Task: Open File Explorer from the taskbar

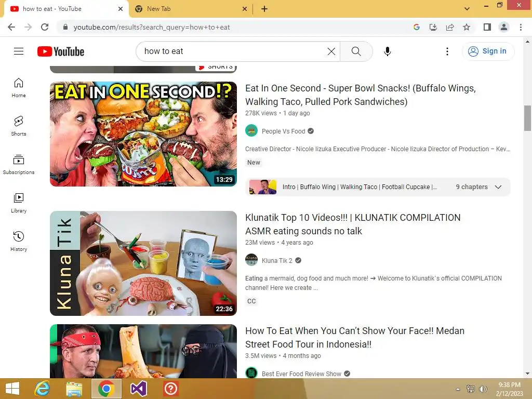Action: [74, 389]
